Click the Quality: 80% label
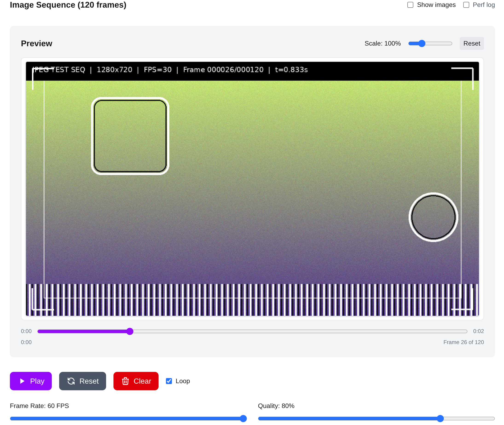 pyautogui.click(x=276, y=406)
